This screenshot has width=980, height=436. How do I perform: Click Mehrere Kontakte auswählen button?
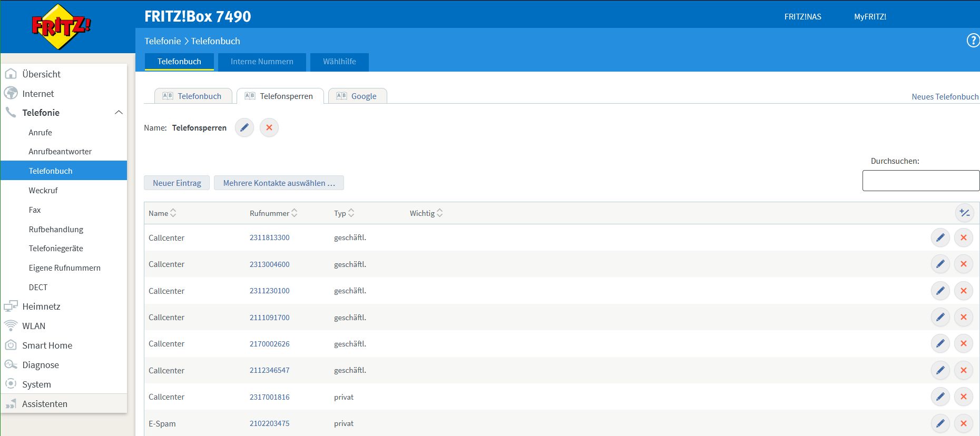tap(279, 183)
